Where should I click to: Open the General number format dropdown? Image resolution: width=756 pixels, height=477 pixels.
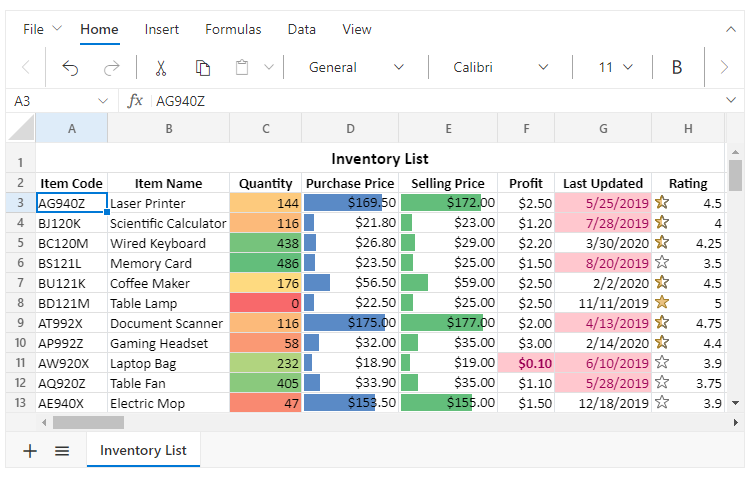pyautogui.click(x=356, y=68)
